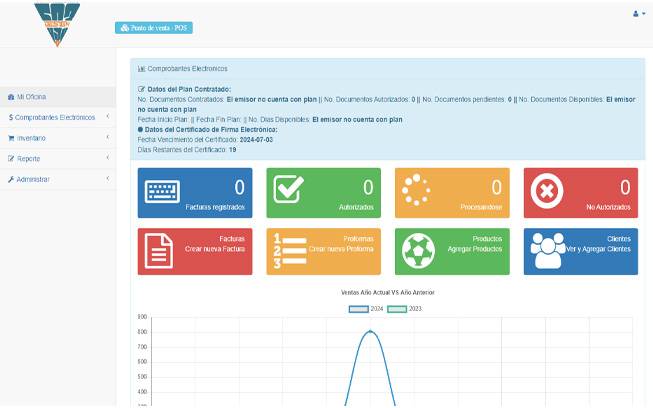The image size is (653, 408).
Task: Click the X icon on No Autorizados
Action: (547, 191)
